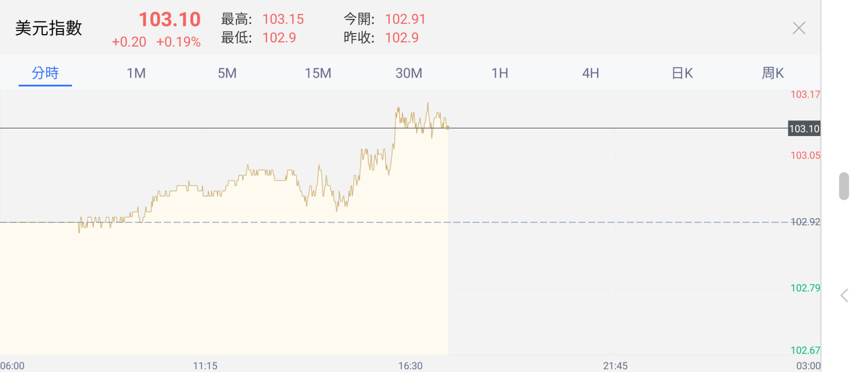Click the 美元指數 title
The width and height of the screenshot is (868, 372).
click(x=49, y=28)
